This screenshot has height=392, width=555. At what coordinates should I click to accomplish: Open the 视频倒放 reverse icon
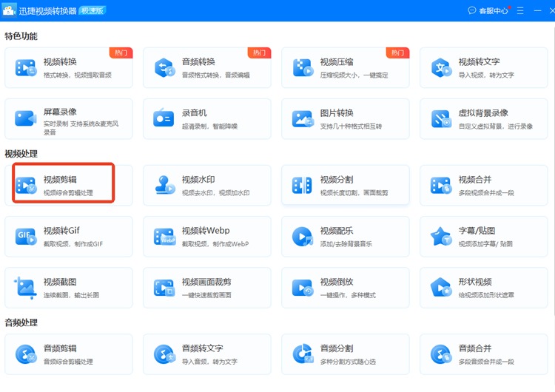(303, 288)
